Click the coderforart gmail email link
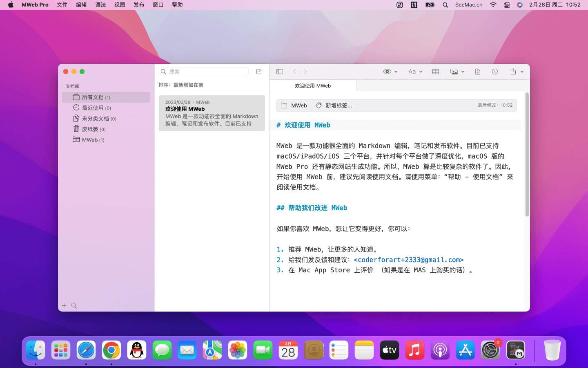The width and height of the screenshot is (588, 368). (x=408, y=260)
